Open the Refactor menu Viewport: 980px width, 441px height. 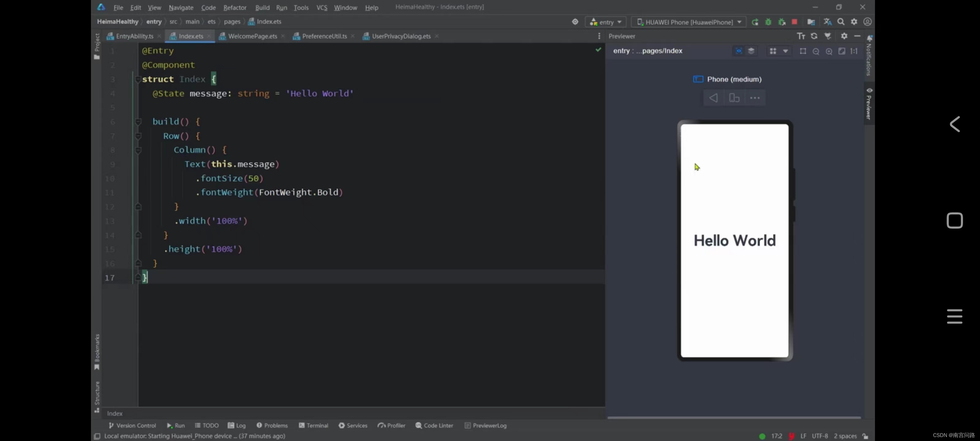[x=235, y=7]
